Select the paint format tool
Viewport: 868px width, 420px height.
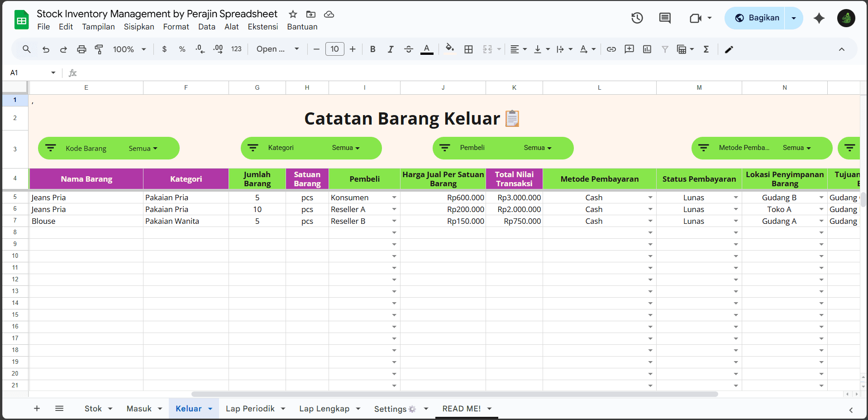coord(99,49)
